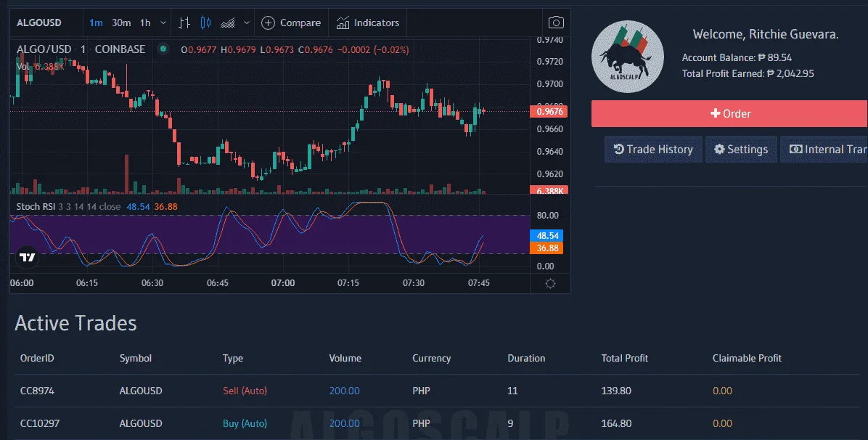
Task: Click the 139.80 total profit value
Action: point(616,391)
